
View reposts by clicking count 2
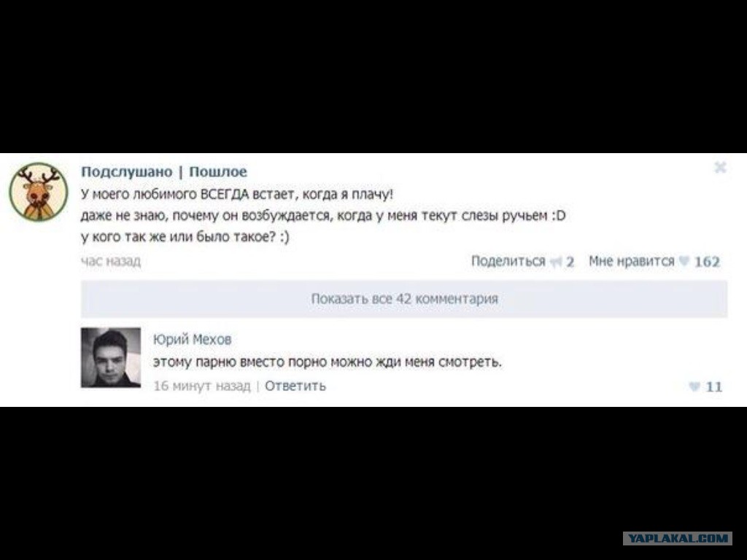coord(570,262)
